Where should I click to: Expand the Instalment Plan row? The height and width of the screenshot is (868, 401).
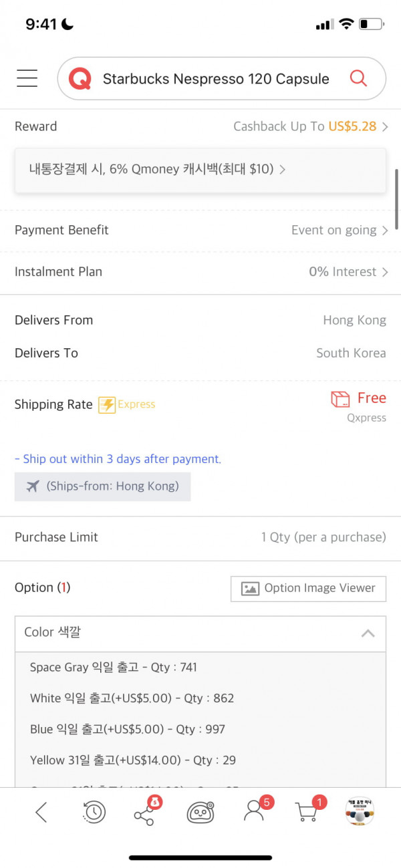pyautogui.click(x=200, y=272)
